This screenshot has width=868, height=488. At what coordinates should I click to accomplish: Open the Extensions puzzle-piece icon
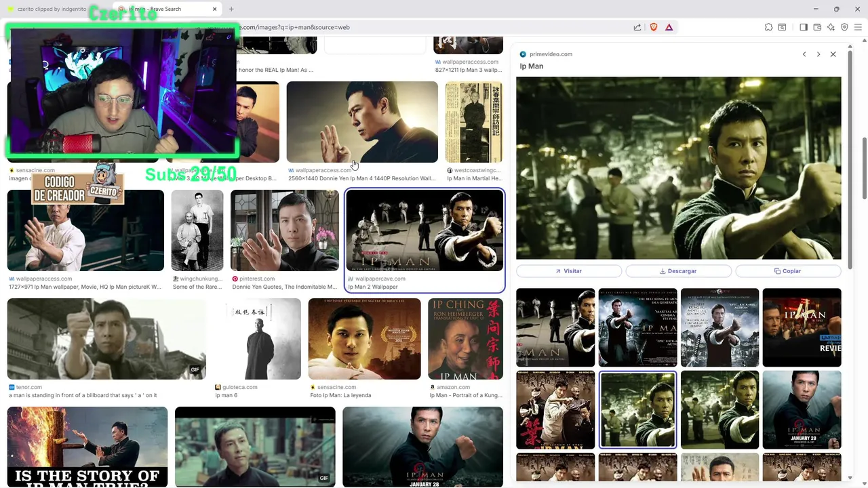click(768, 27)
